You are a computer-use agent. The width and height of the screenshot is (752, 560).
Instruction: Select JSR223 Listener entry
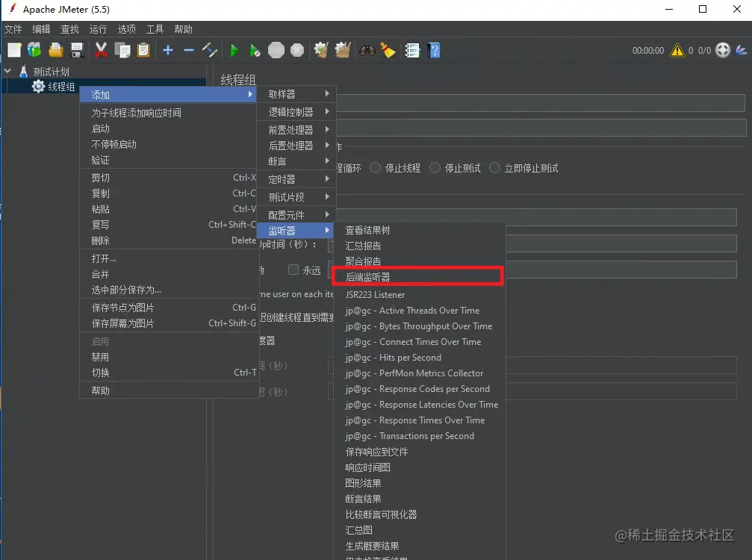tap(420, 294)
